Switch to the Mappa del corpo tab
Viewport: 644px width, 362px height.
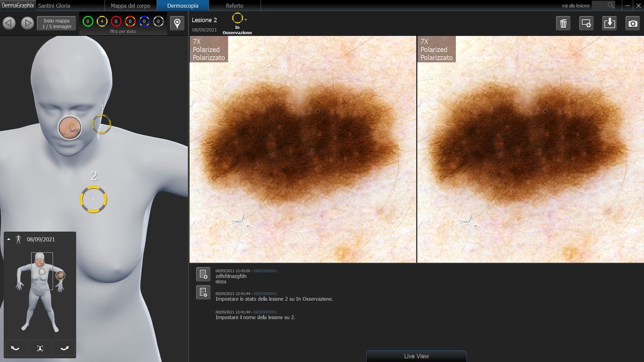[x=129, y=6]
